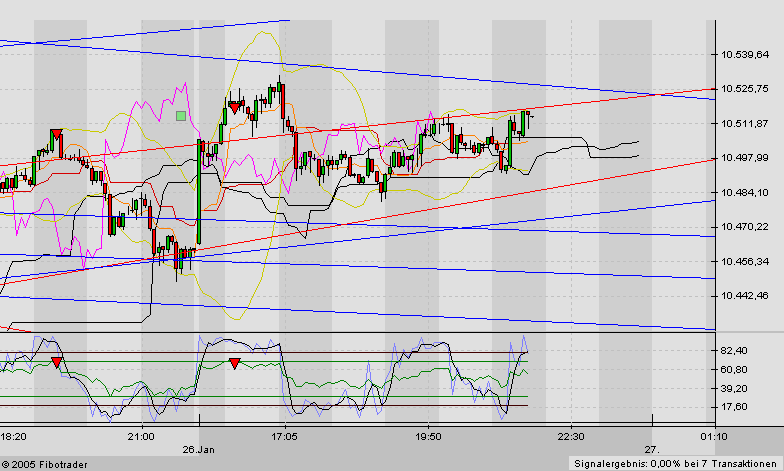Image resolution: width=784 pixels, height=471 pixels.
Task: Click the 10.484,10 price axis value
Action: tap(744, 192)
